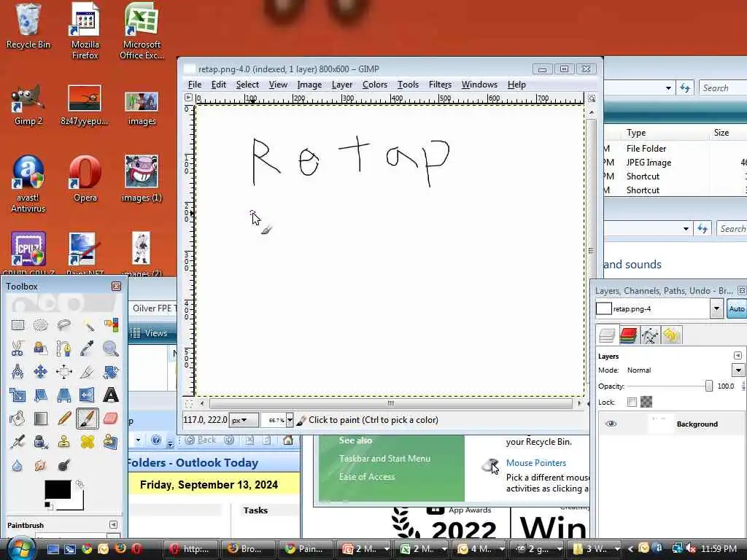Open the image menu ruler corner arrow
The width and height of the screenshot is (747, 560).
[189, 98]
